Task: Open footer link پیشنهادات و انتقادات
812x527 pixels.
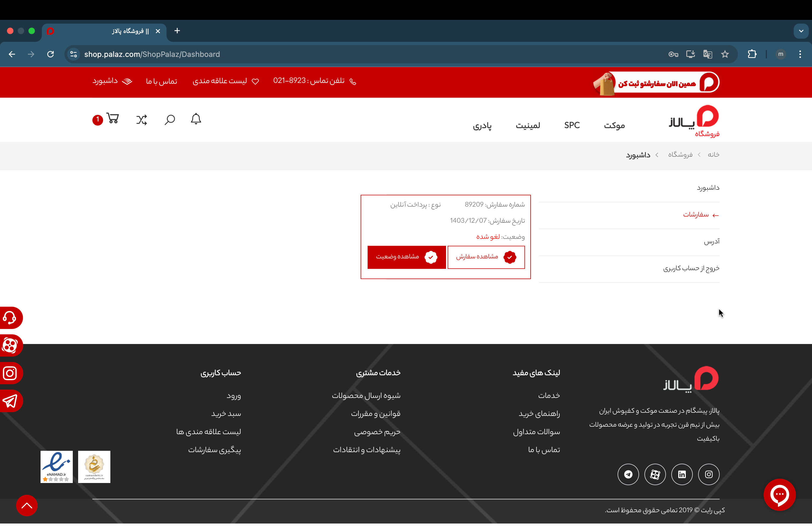Action: (x=367, y=450)
